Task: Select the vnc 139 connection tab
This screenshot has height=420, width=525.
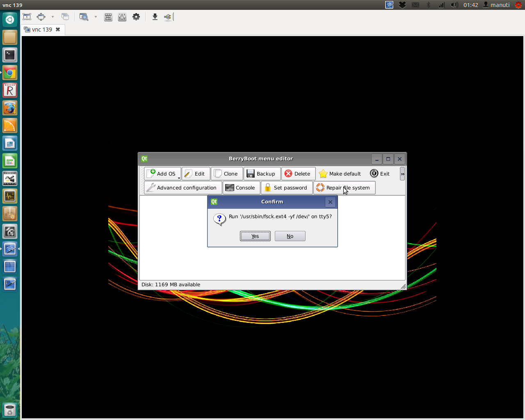Action: click(x=42, y=30)
